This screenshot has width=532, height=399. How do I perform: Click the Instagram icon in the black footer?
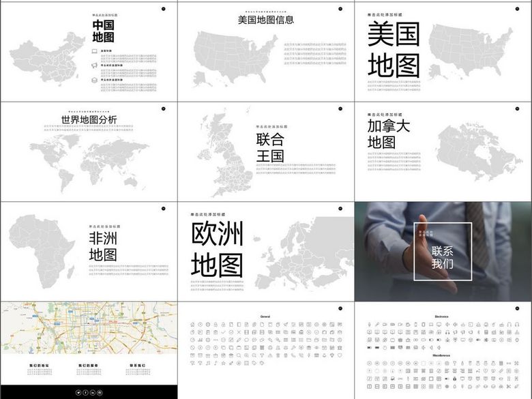pyautogui.click(x=100, y=393)
